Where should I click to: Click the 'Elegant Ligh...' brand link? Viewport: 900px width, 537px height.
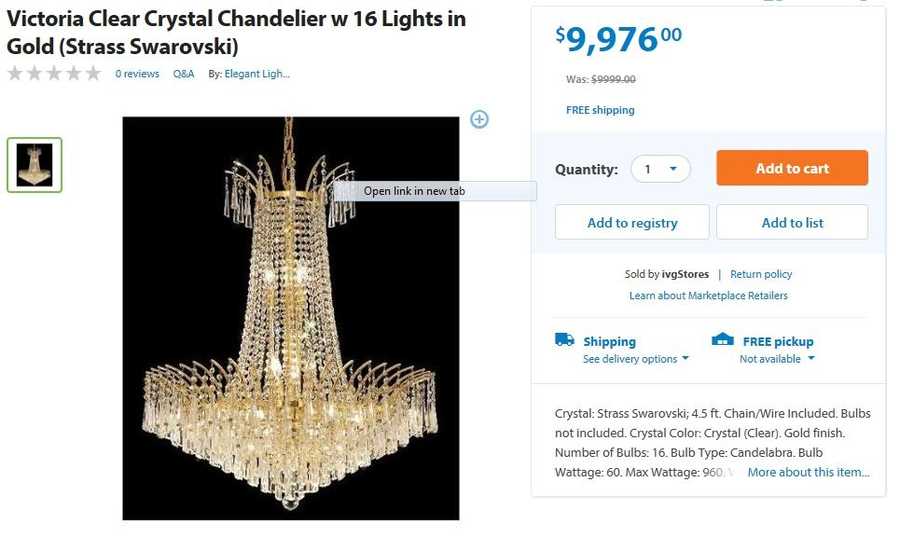[257, 74]
